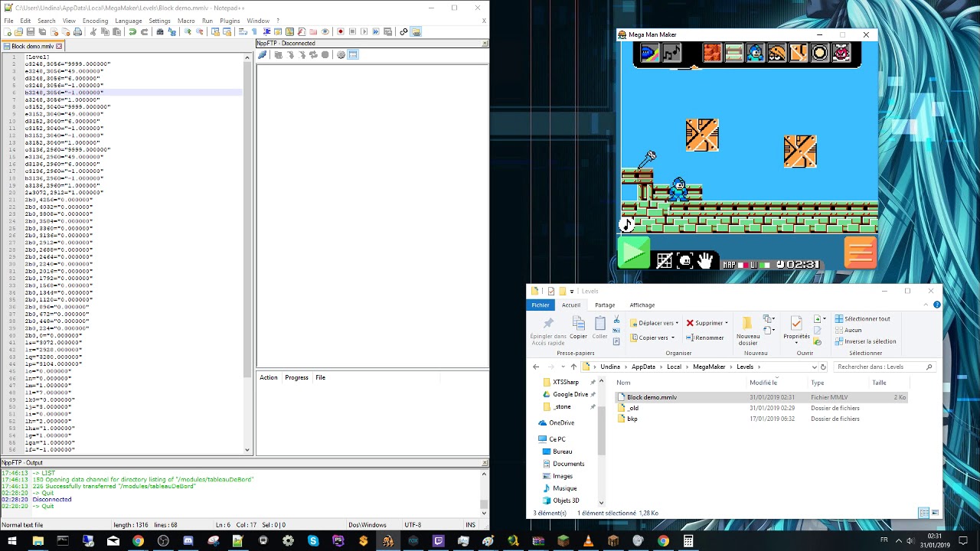Select the Met enemy category icon

[x=776, y=53]
